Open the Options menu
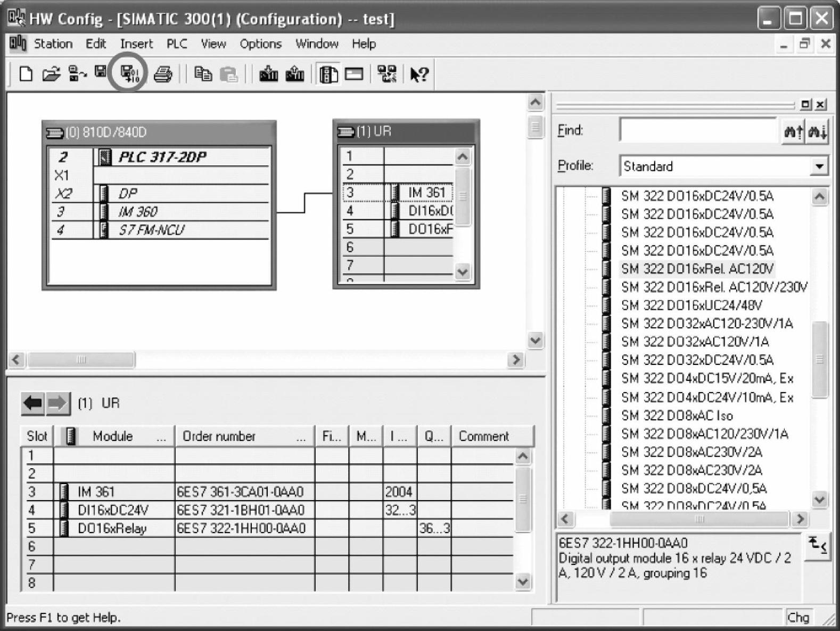The height and width of the screenshot is (631, 840). [260, 44]
